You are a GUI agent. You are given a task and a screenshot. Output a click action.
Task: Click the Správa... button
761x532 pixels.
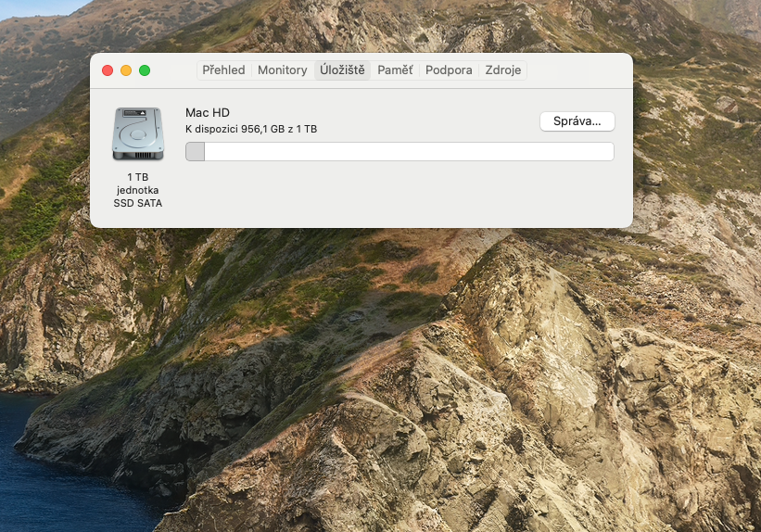point(577,121)
